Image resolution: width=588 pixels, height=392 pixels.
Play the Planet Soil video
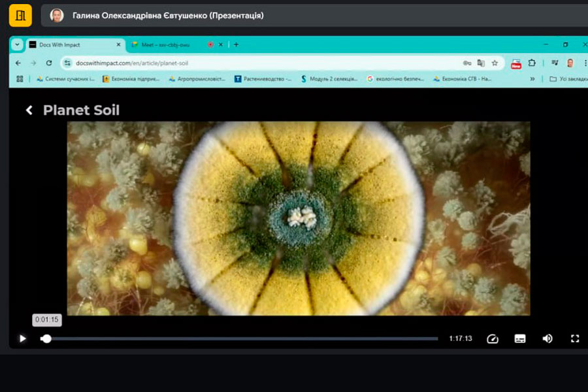[22, 338]
